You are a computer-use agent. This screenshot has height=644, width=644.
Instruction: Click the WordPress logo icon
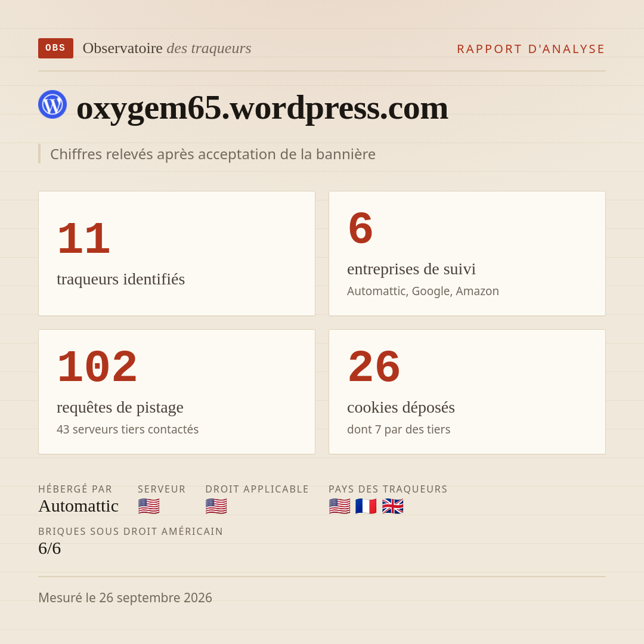coord(52,104)
